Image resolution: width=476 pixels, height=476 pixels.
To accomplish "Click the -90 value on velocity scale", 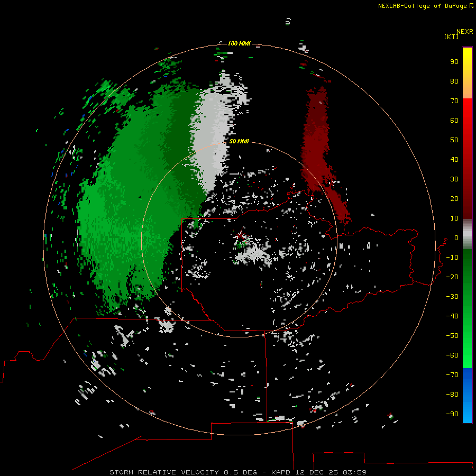I will pyautogui.click(x=452, y=414).
